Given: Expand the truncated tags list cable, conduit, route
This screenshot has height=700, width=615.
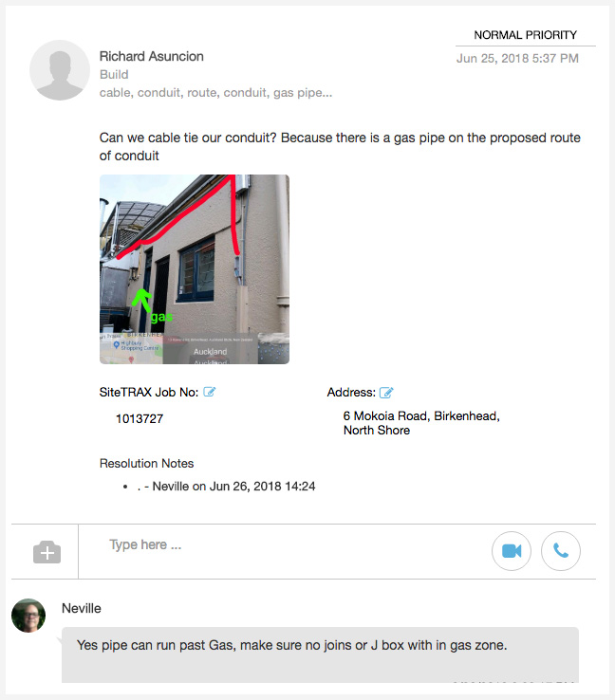Looking at the screenshot, I should click(215, 92).
